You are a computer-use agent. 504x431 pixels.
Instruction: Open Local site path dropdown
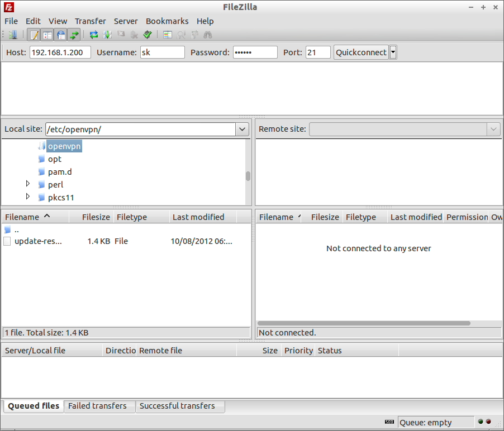(x=242, y=129)
